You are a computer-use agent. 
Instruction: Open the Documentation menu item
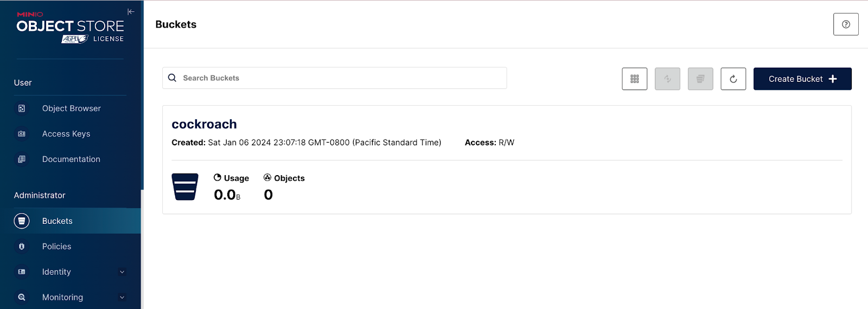click(x=71, y=159)
